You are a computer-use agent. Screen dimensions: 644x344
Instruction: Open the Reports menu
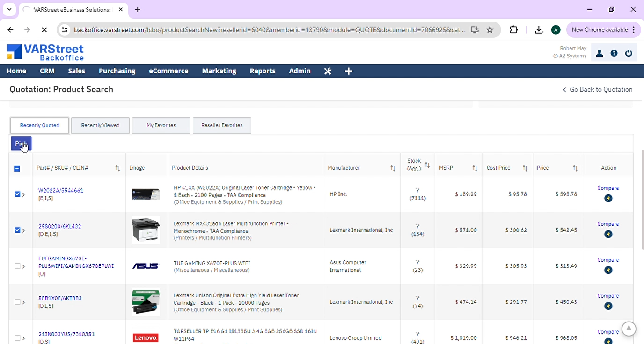263,71
